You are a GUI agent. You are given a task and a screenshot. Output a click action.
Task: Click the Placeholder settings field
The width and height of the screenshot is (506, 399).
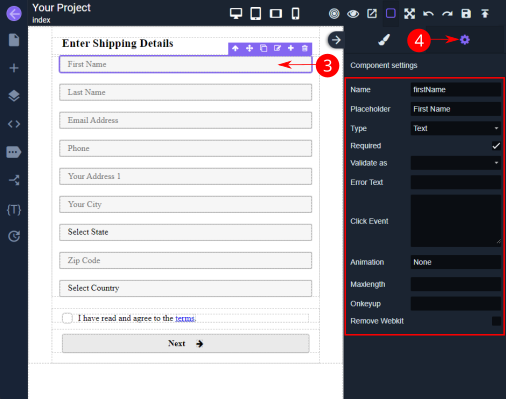456,109
